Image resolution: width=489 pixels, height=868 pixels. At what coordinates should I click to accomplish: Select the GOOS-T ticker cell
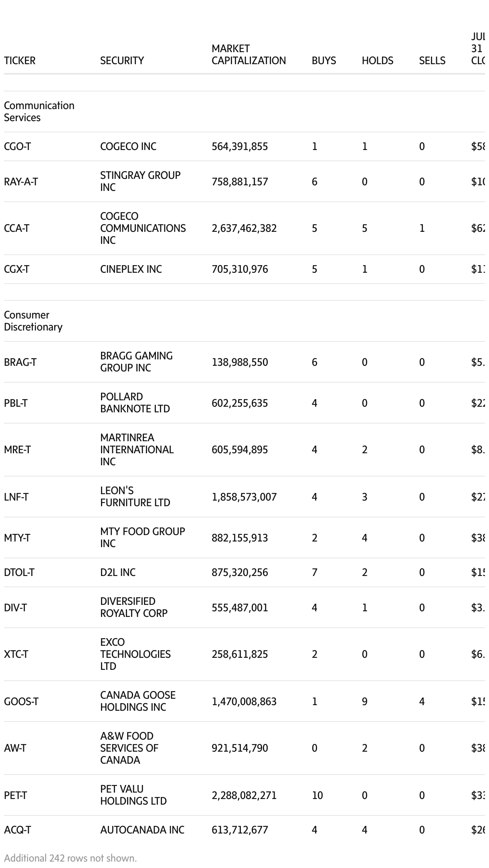click(21, 702)
